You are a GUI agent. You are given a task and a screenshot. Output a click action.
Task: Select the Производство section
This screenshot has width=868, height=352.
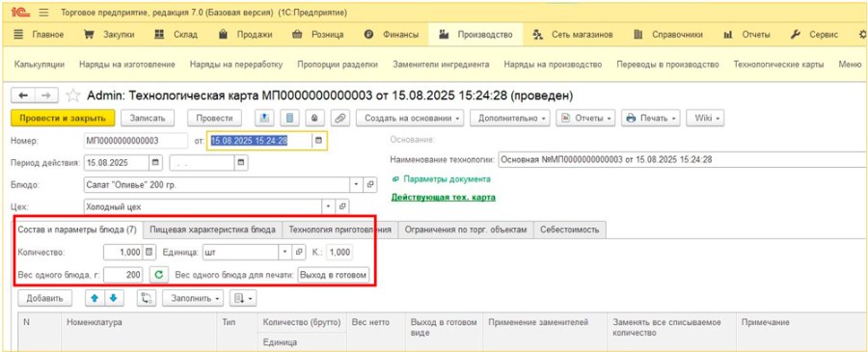click(x=476, y=35)
